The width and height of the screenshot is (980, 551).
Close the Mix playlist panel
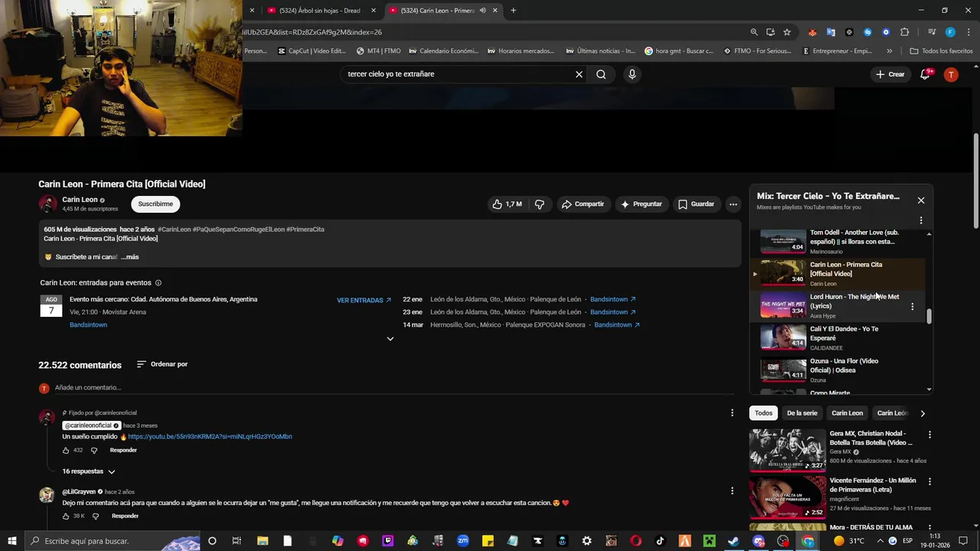[x=921, y=201]
